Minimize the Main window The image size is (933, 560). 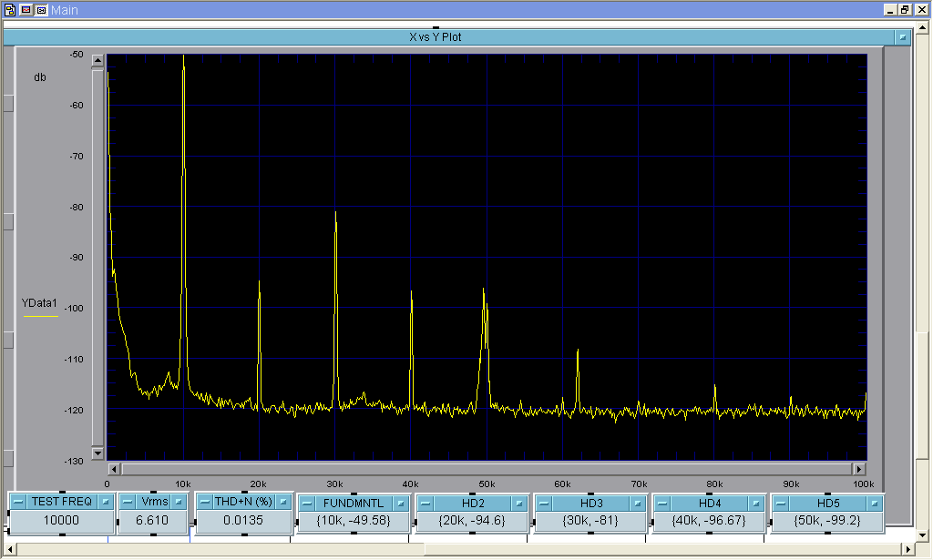[x=891, y=9]
